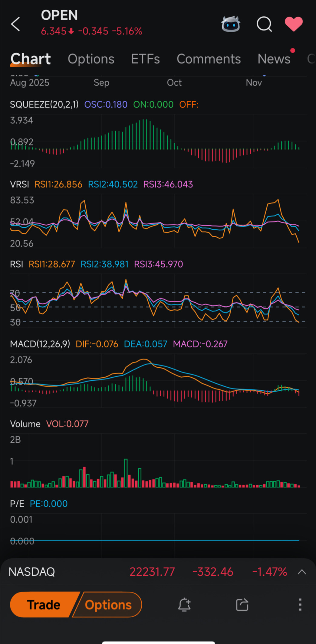Tap the NASDAQ index name

coord(32,572)
